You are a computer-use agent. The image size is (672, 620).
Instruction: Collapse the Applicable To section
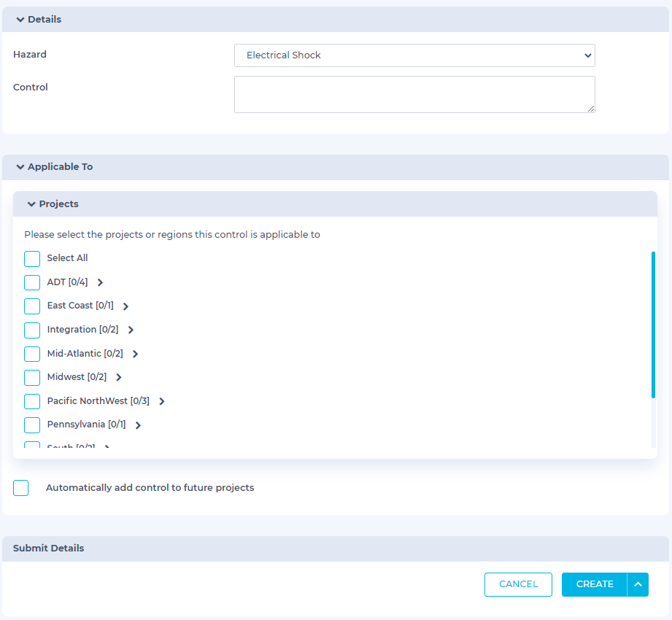point(20,167)
